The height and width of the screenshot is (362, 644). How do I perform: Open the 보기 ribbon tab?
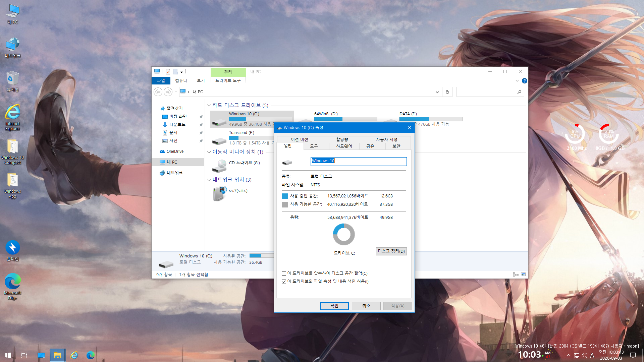pos(201,80)
